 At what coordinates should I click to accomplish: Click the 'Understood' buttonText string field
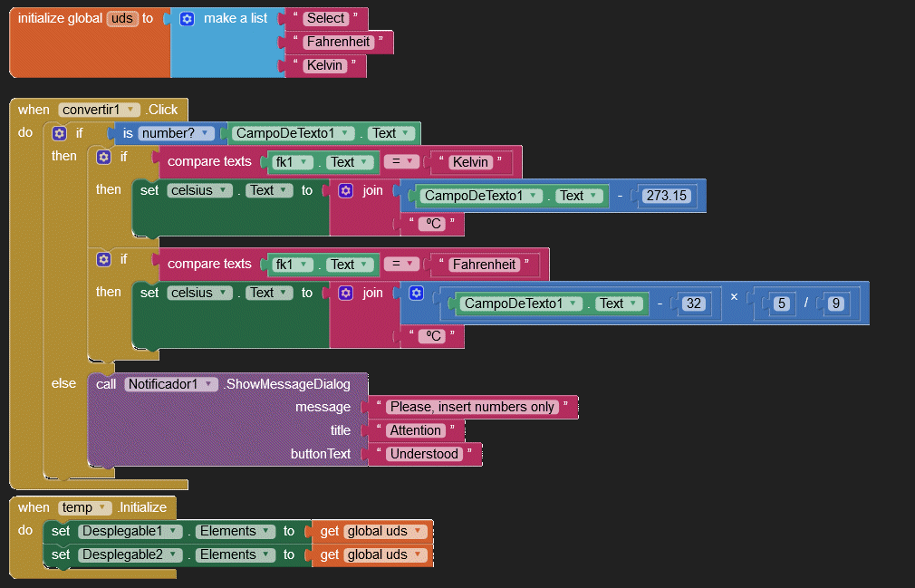pyautogui.click(x=424, y=453)
